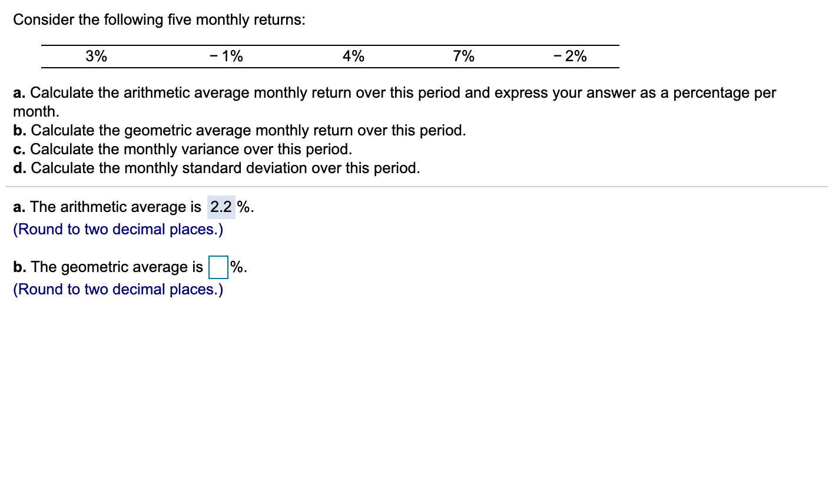
Task: Click the second Round to two decimal places note
Action: click(117, 289)
